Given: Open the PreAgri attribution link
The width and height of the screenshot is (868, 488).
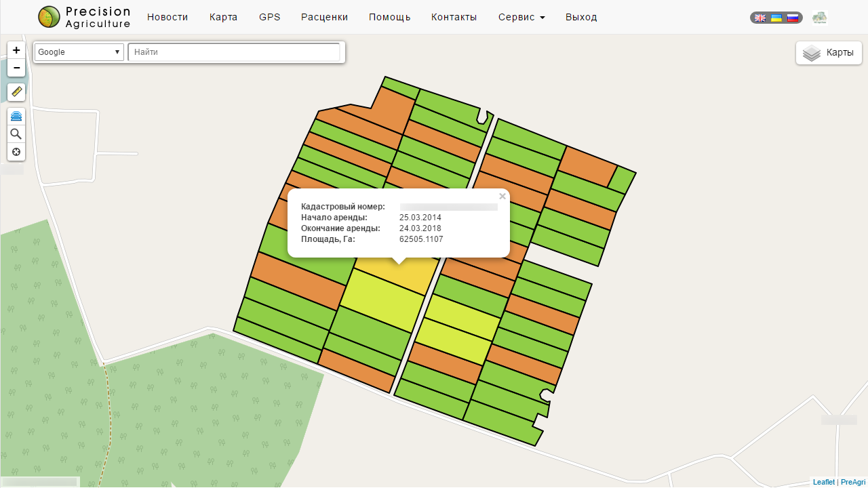Looking at the screenshot, I should [853, 482].
